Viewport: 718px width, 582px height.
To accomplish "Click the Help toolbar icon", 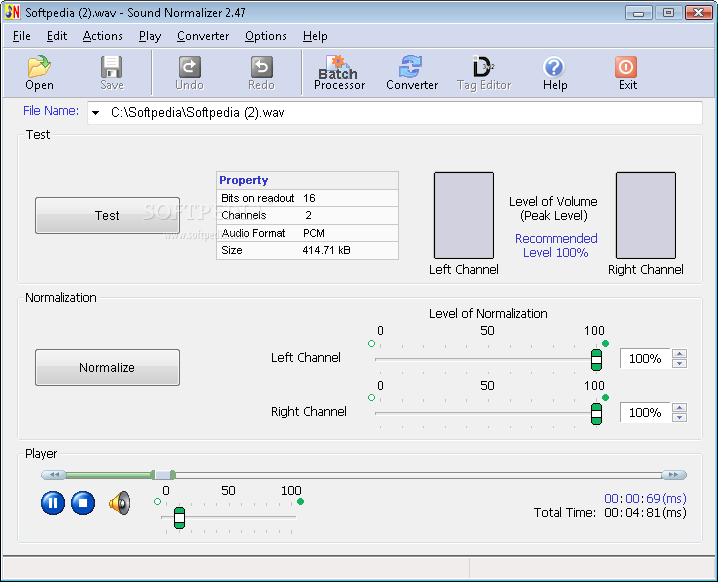I will pyautogui.click(x=555, y=73).
